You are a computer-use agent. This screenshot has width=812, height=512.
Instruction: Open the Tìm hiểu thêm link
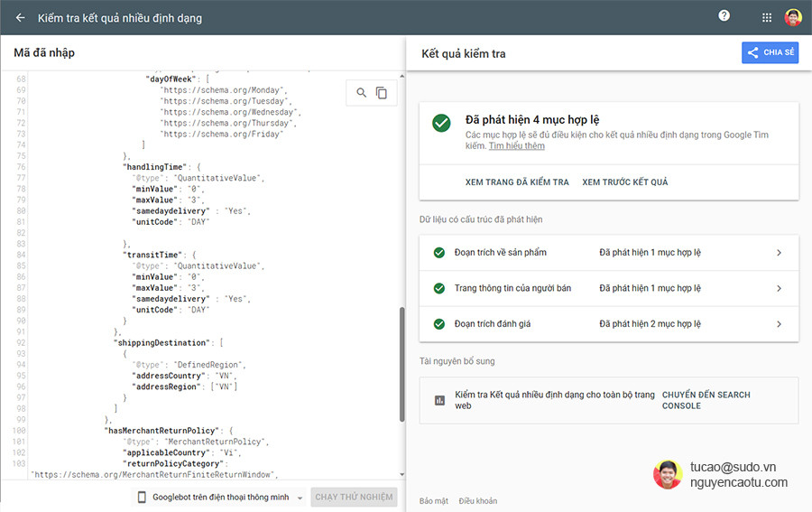517,146
